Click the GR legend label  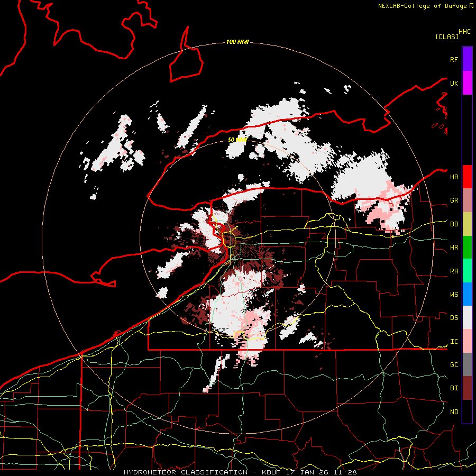pyautogui.click(x=454, y=200)
